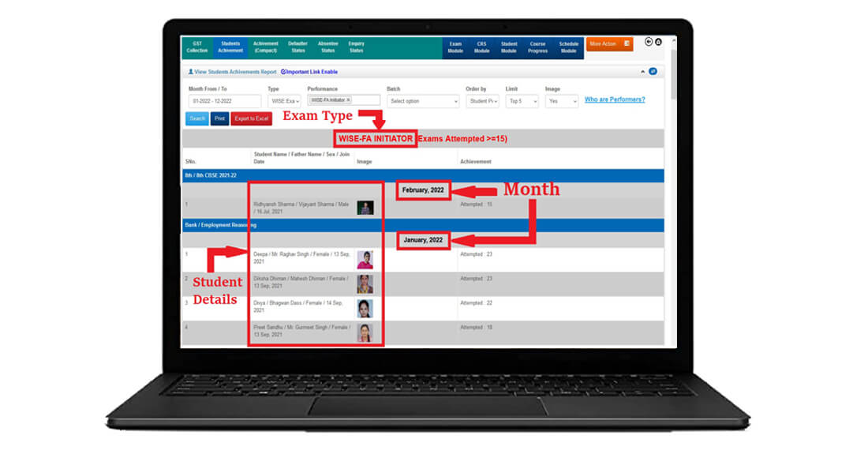The image size is (868, 454).
Task: Open Ridhyansh Sharma's student photo
Action: [365, 208]
